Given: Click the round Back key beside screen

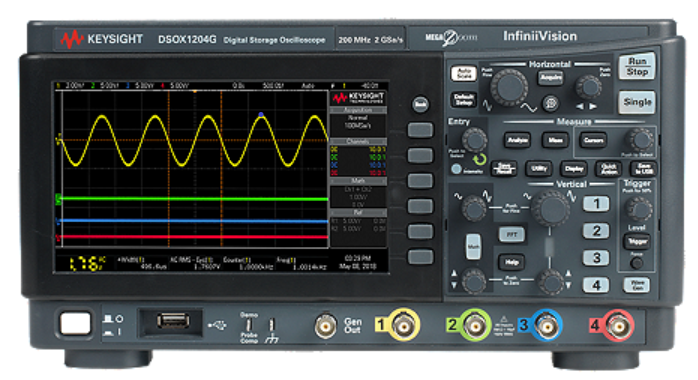Looking at the screenshot, I should [420, 104].
